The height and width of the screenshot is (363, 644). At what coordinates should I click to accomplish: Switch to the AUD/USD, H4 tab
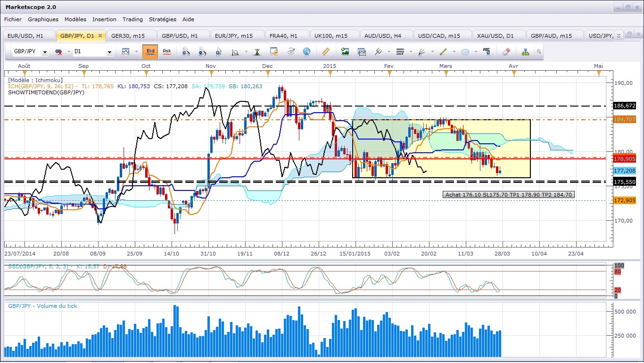386,36
